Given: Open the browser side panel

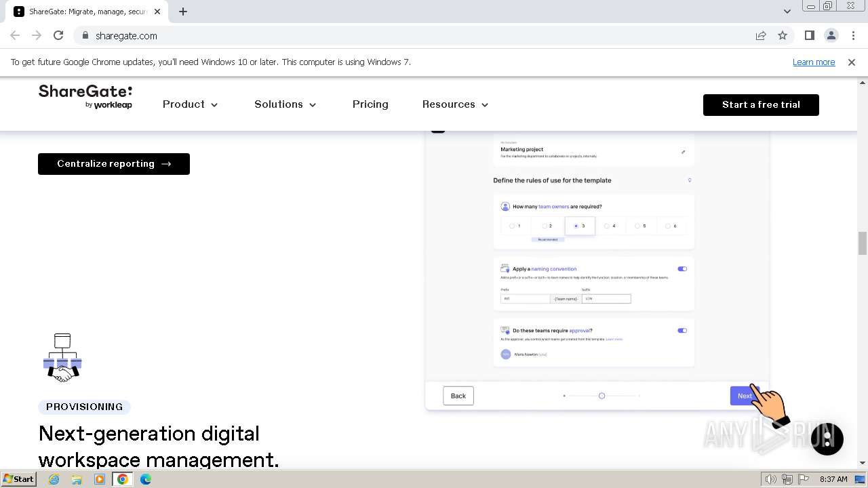Looking at the screenshot, I should [x=809, y=35].
